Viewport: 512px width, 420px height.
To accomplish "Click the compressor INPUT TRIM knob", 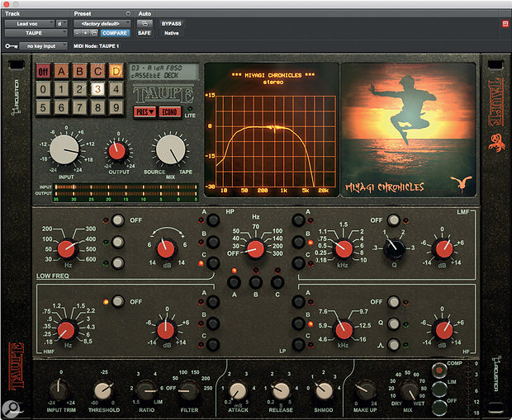I will tap(59, 389).
